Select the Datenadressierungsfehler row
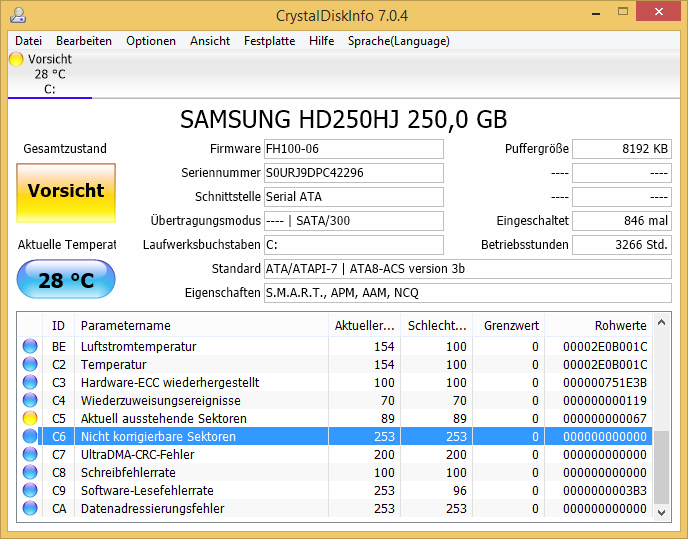 click(x=335, y=508)
